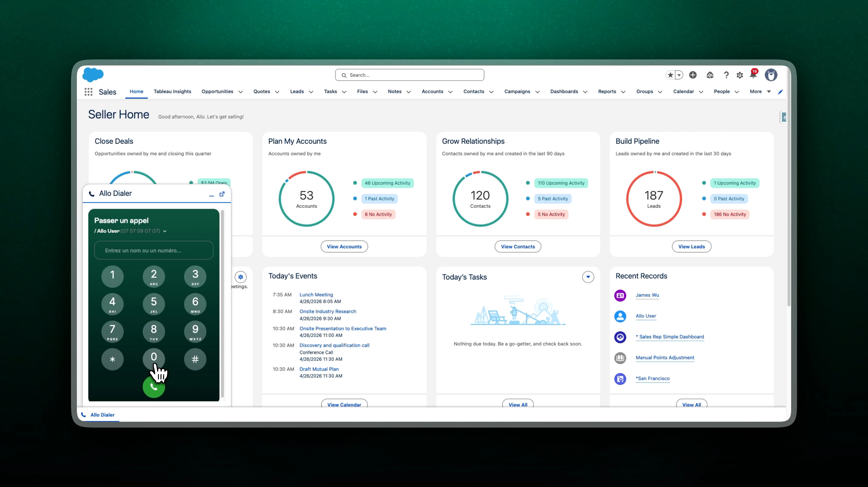Open the More navigation dropdown
The image size is (868, 487).
pyautogui.click(x=760, y=92)
